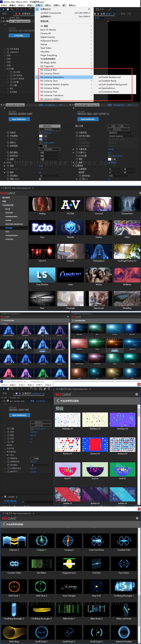Open the 渐变形状 dropdown showing 线性

pyautogui.click(x=50, y=156)
